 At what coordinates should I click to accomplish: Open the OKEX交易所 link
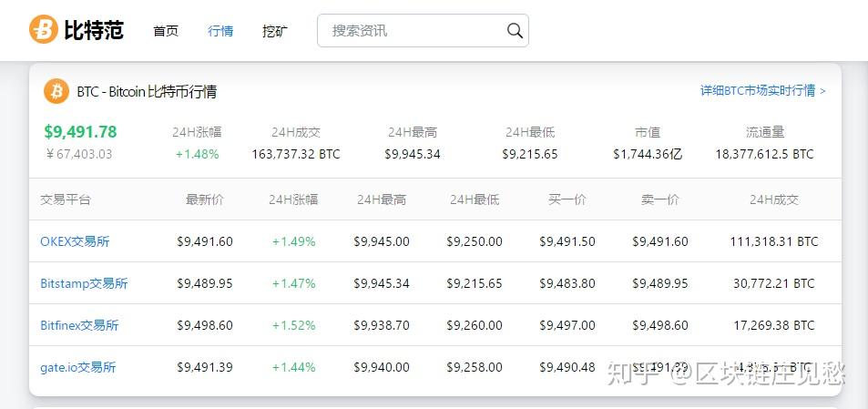click(x=75, y=241)
